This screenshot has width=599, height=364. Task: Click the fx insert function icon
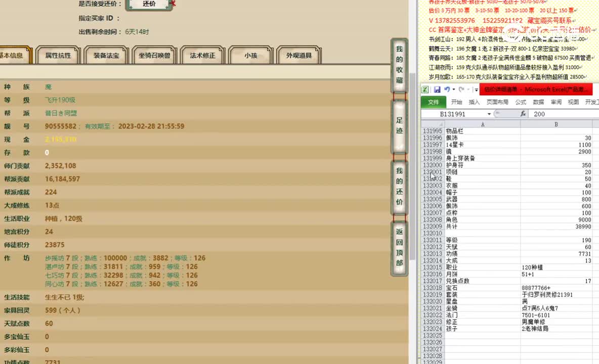(523, 114)
